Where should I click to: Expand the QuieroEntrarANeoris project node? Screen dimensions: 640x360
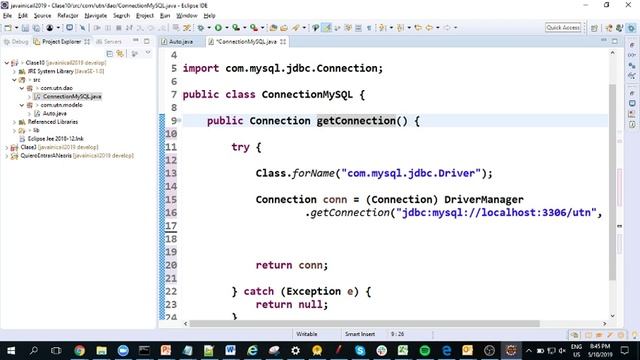tap(7, 156)
